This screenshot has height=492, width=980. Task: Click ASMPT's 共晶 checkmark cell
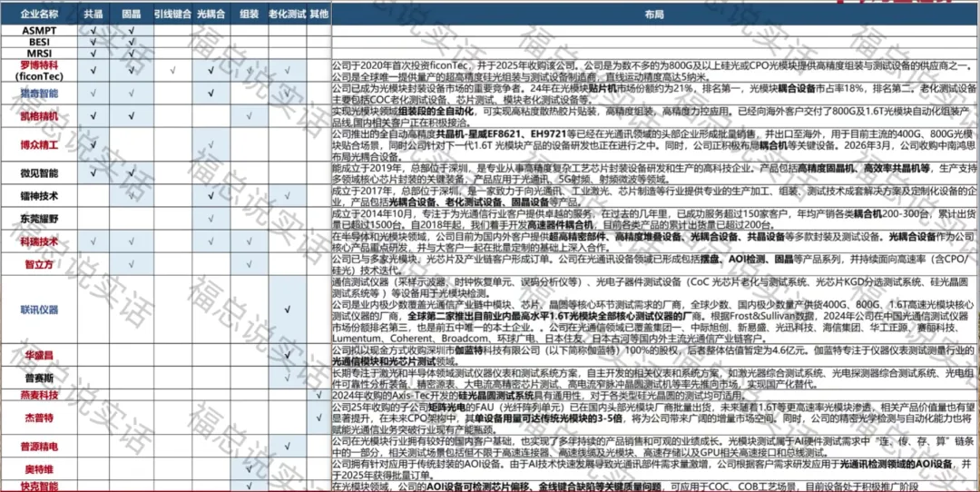[93, 30]
